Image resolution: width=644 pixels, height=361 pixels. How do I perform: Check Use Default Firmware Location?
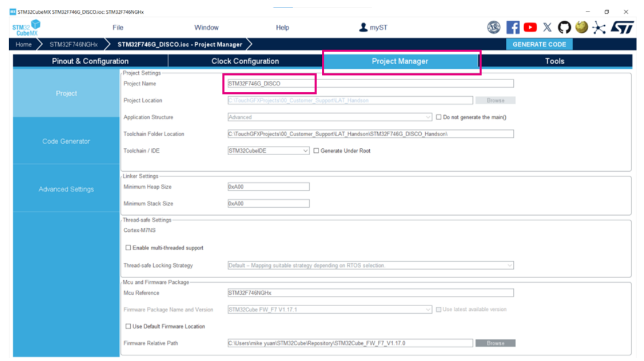click(128, 326)
